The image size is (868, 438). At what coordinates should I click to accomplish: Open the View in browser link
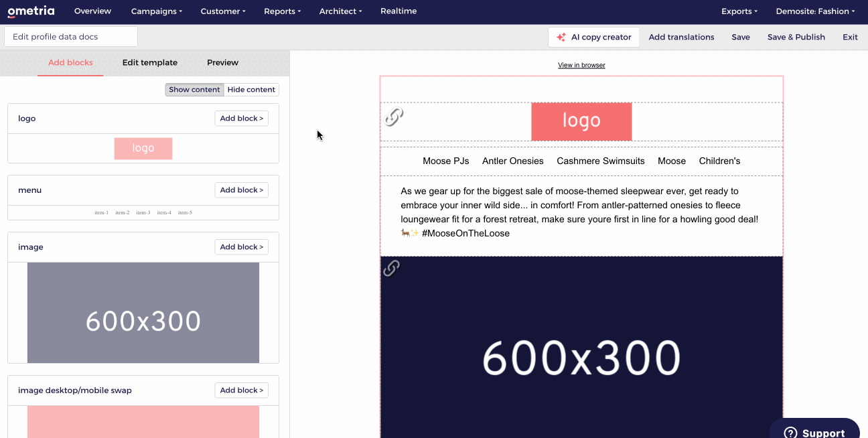(x=581, y=65)
